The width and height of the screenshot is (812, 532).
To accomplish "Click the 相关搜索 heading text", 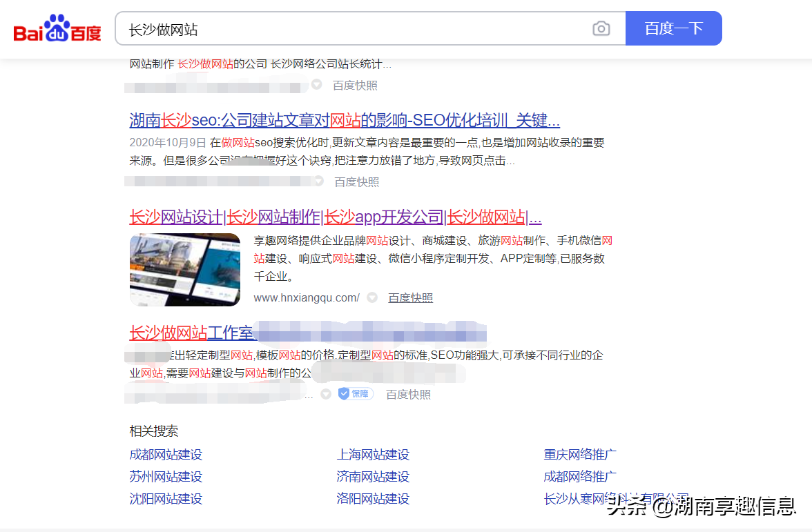I will click(x=154, y=431).
